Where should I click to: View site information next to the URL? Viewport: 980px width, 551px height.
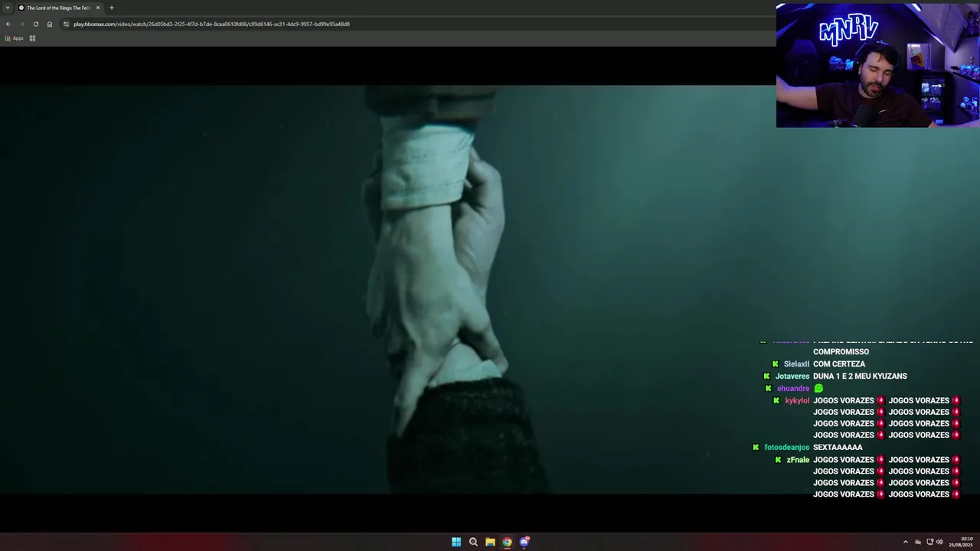(x=66, y=24)
